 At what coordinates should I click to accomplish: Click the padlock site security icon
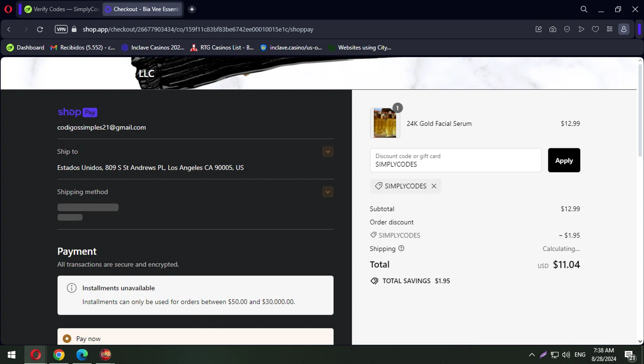(x=74, y=29)
